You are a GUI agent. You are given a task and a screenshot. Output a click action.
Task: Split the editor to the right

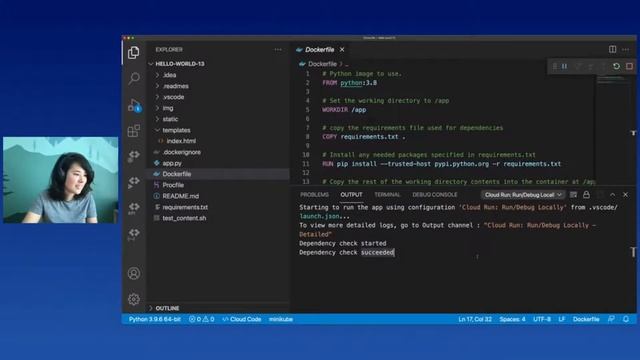coord(612,49)
